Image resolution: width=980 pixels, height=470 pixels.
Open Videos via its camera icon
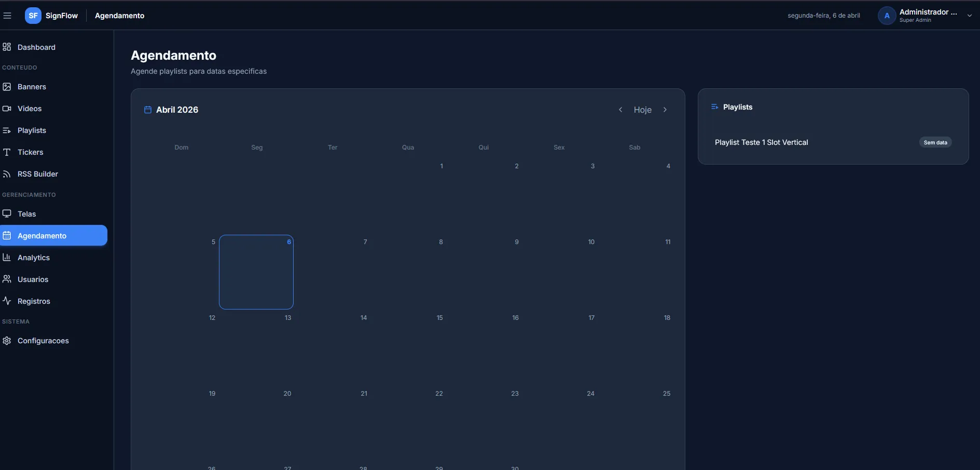pos(7,109)
